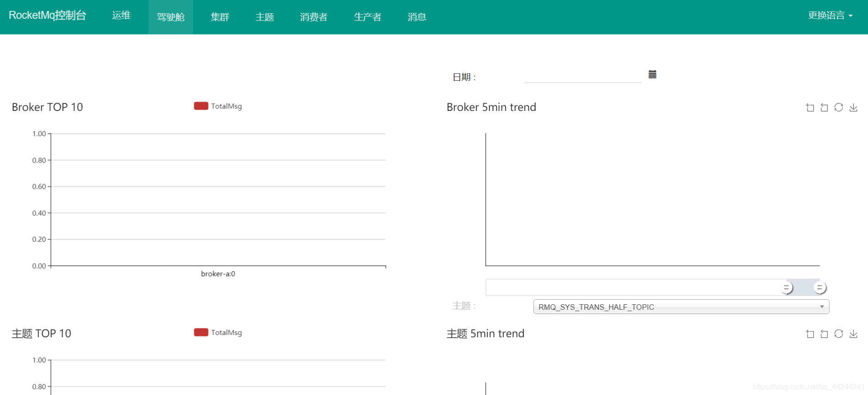
Task: Click the 主题 5min trend title
Action: [485, 334]
